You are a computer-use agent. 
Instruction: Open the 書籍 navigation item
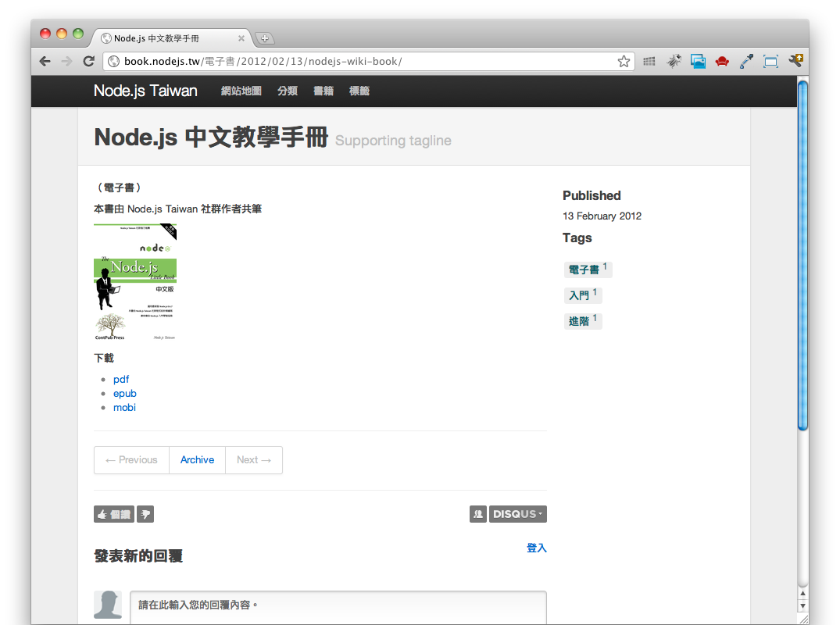click(323, 91)
